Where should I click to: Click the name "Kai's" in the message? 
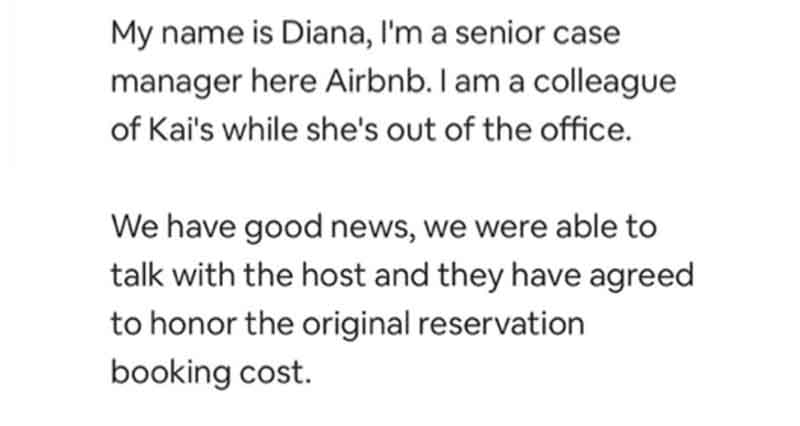pyautogui.click(x=181, y=130)
